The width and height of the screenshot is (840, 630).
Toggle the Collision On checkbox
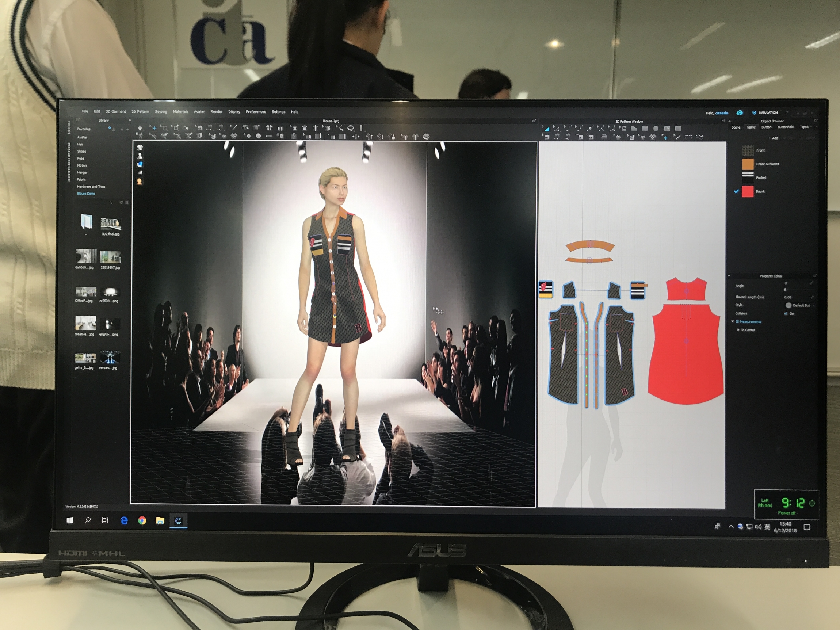pos(786,314)
